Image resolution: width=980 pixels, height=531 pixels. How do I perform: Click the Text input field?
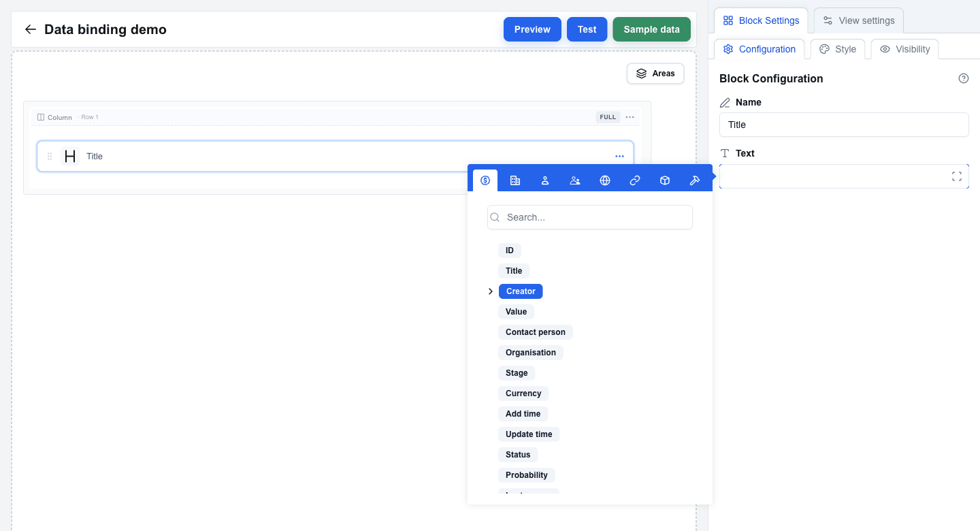pos(844,176)
